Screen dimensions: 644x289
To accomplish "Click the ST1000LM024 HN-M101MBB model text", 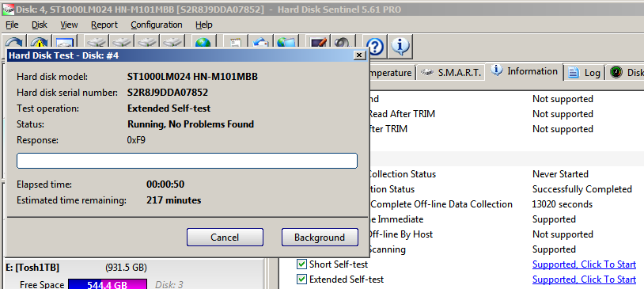I will point(192,77).
